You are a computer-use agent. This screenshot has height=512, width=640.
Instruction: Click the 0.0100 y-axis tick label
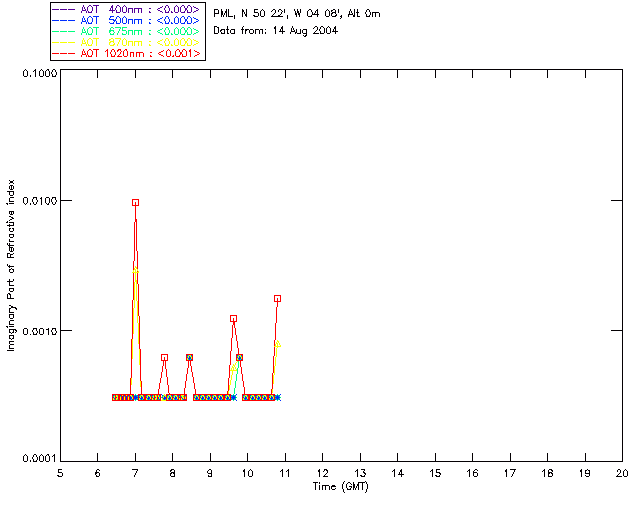tap(40, 201)
